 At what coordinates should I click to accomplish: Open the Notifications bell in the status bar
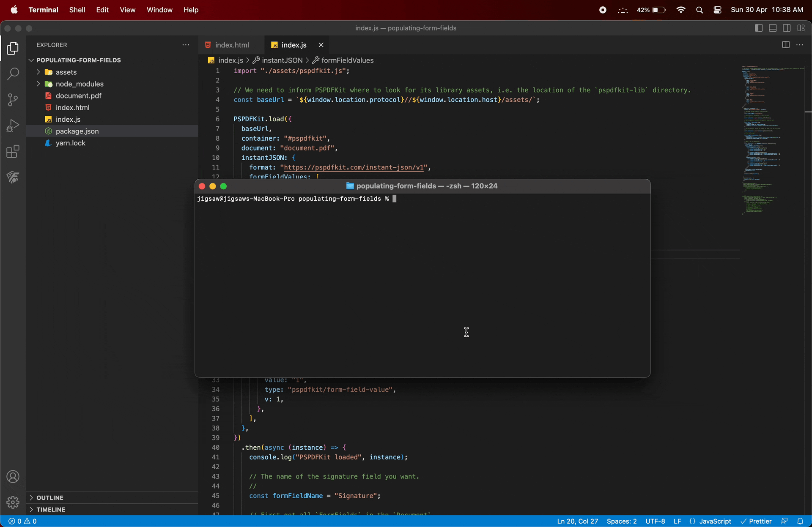click(801, 521)
